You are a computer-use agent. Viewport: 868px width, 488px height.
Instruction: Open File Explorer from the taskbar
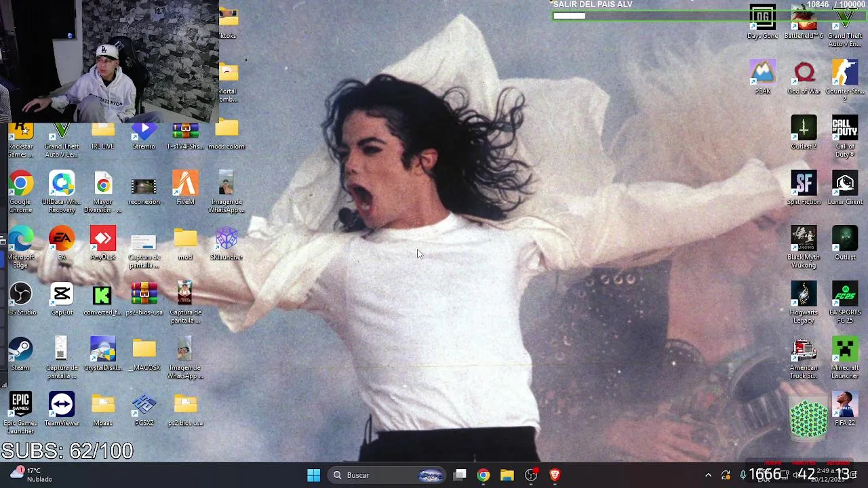pyautogui.click(x=507, y=475)
